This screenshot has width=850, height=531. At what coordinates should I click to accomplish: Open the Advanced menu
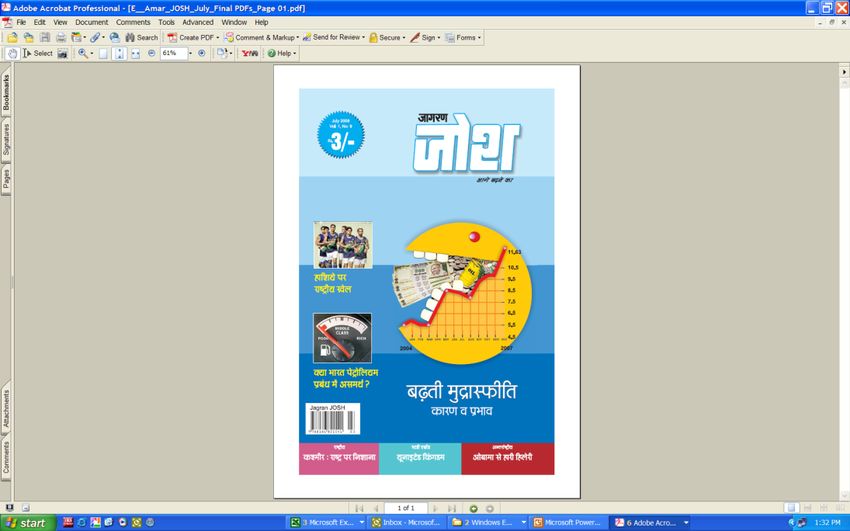pyautogui.click(x=198, y=22)
